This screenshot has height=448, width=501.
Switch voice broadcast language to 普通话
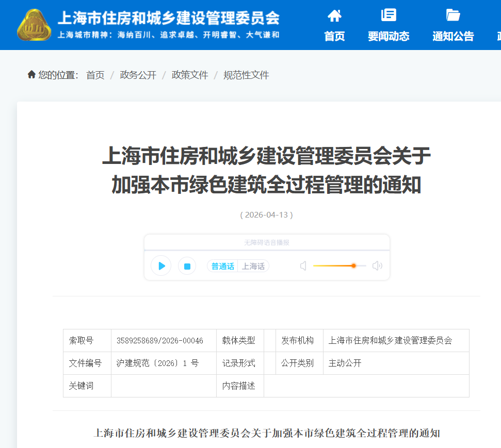(222, 266)
